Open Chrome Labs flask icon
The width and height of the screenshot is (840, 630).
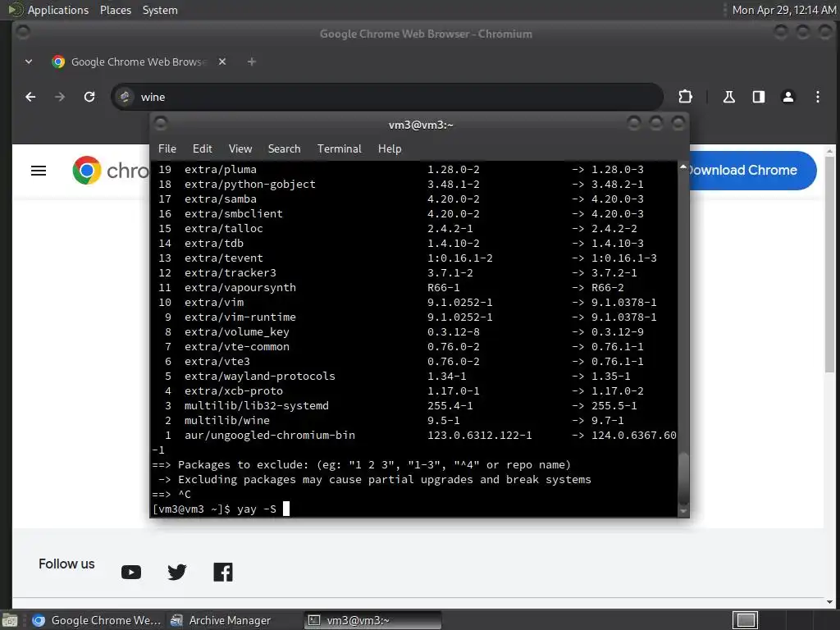728,97
